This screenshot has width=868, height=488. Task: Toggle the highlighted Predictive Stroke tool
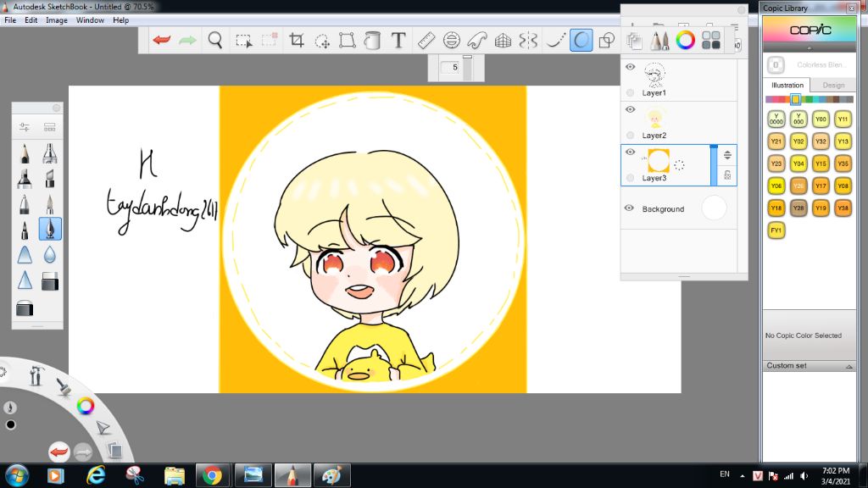581,41
